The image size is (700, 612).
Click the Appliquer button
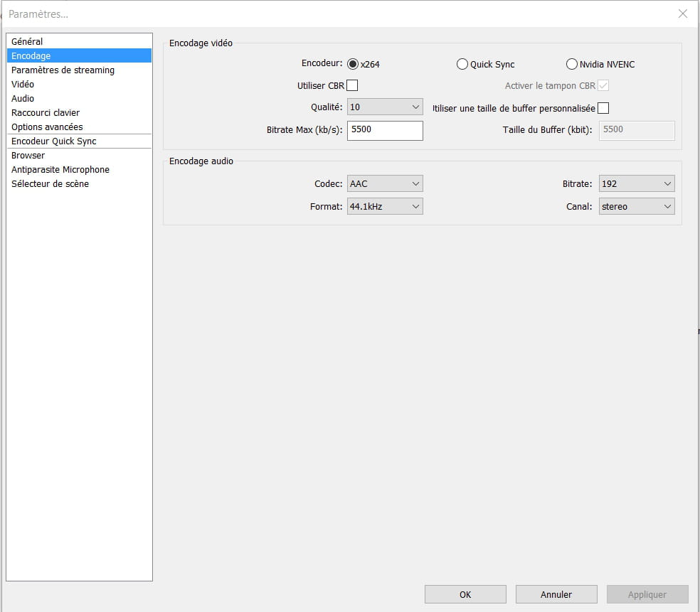click(x=647, y=594)
